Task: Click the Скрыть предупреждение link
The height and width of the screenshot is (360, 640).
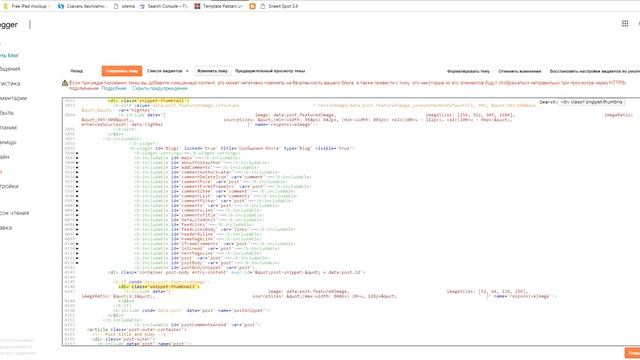Action: pyautogui.click(x=160, y=88)
